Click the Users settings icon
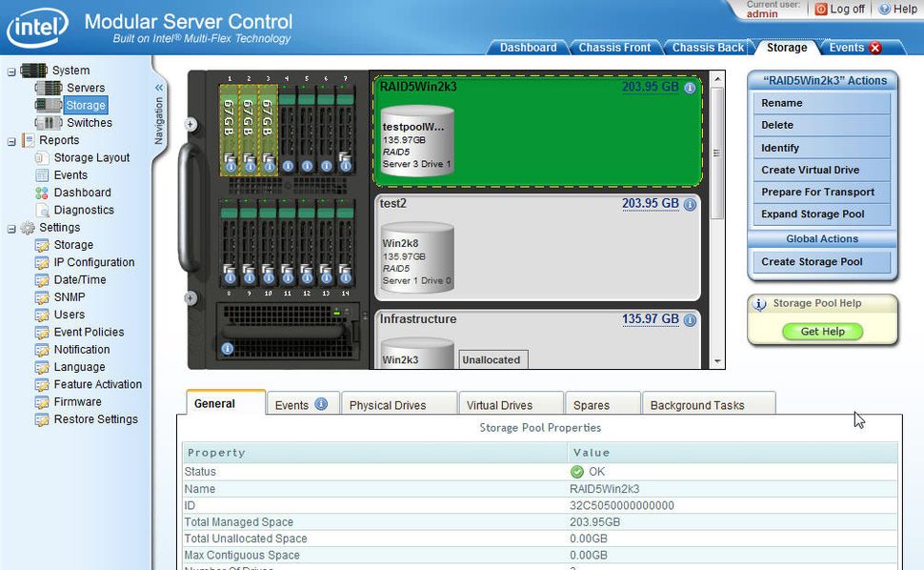 [41, 315]
